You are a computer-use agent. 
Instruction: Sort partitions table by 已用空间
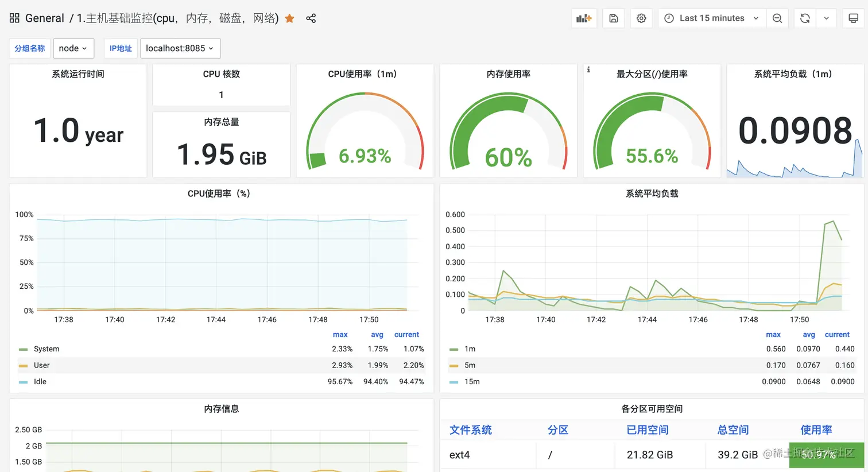pos(648,430)
